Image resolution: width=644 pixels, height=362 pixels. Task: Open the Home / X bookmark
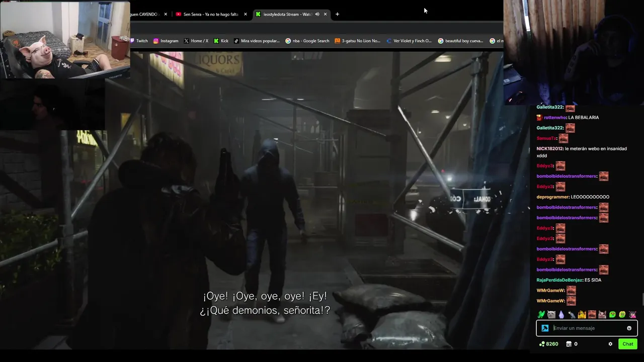(196, 41)
